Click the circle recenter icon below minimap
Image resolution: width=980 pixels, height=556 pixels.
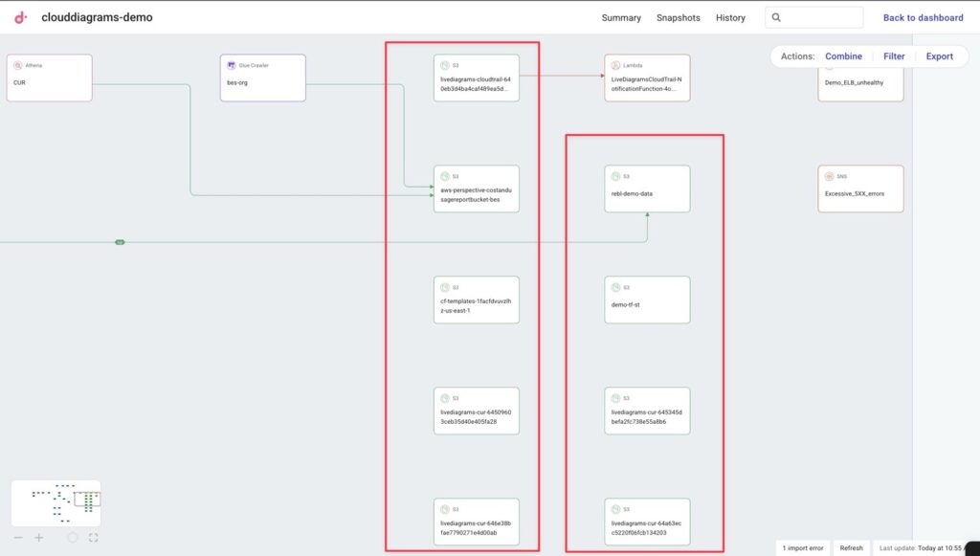point(73,538)
